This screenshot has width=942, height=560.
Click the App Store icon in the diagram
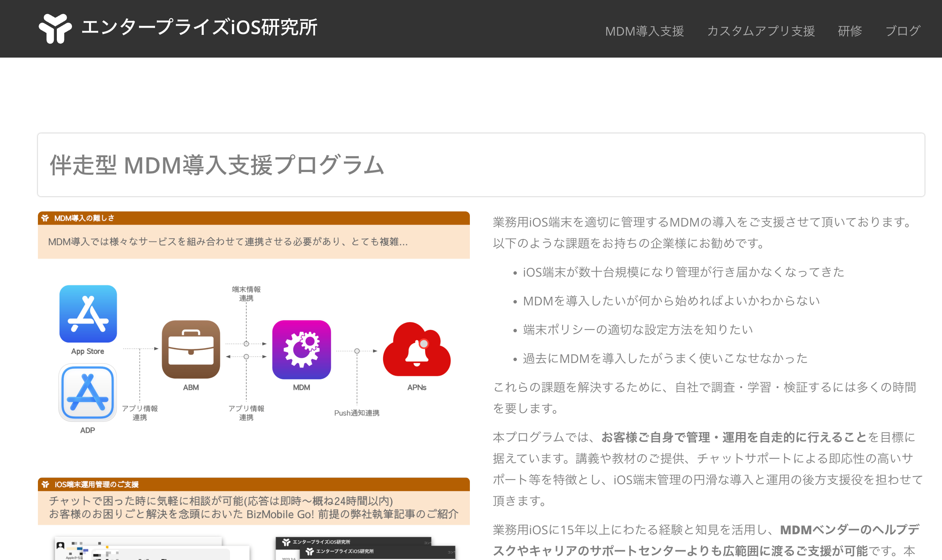88,314
